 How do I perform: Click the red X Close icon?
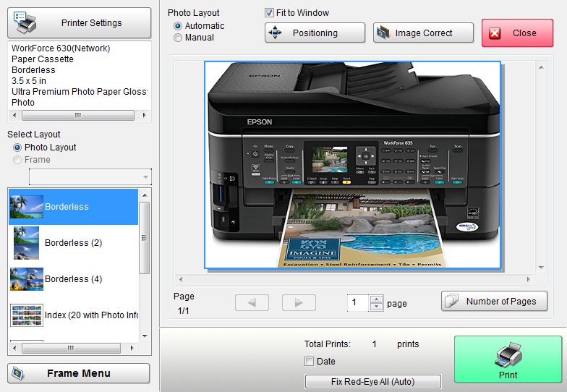[495, 33]
